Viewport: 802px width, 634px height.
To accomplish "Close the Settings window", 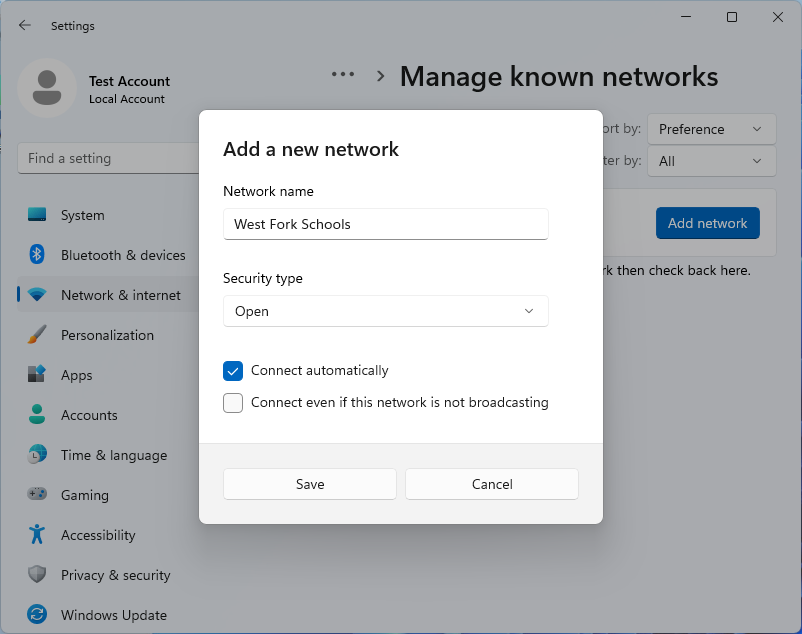I will click(778, 17).
